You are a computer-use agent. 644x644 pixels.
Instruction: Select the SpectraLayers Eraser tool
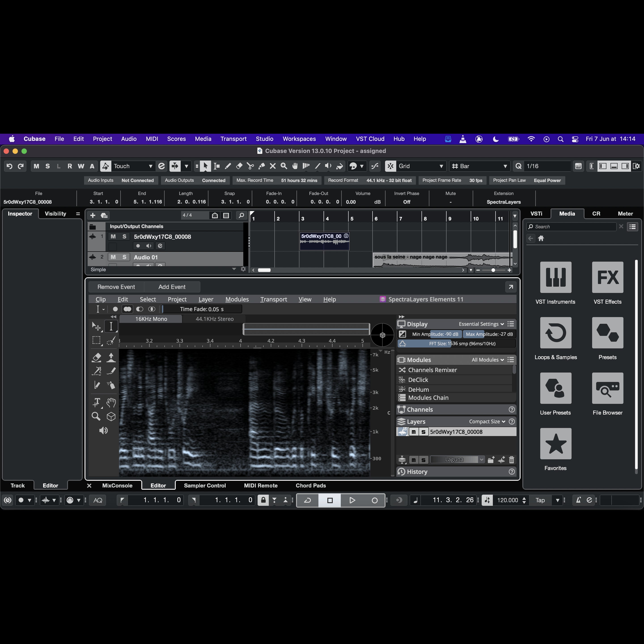pyautogui.click(x=96, y=357)
